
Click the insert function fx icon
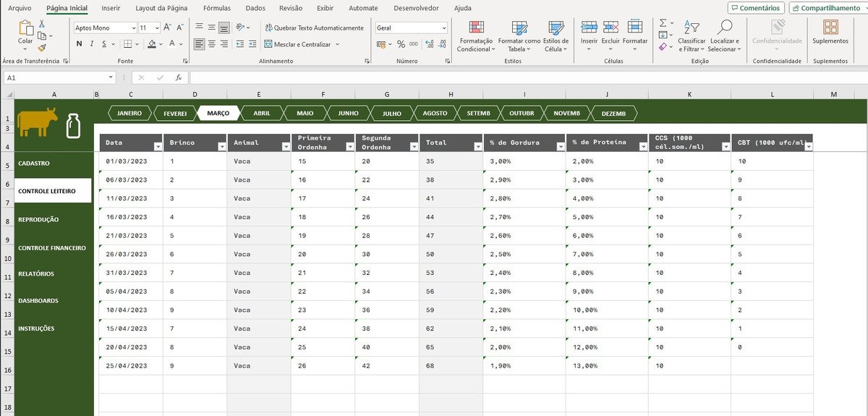pos(178,77)
